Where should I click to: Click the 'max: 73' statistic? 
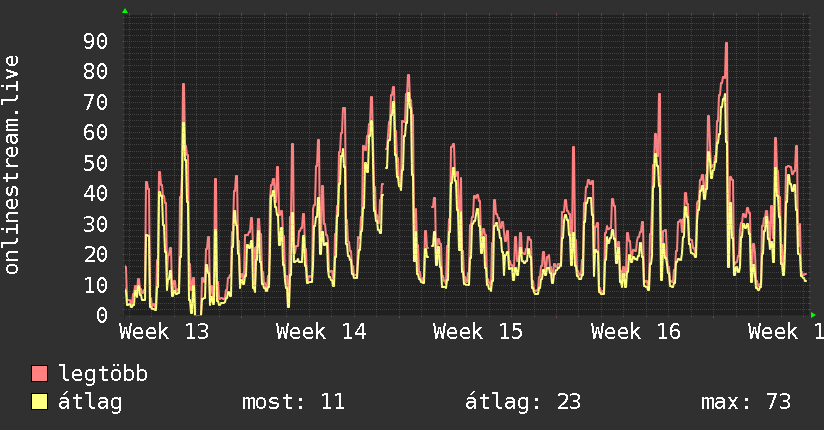(x=746, y=402)
